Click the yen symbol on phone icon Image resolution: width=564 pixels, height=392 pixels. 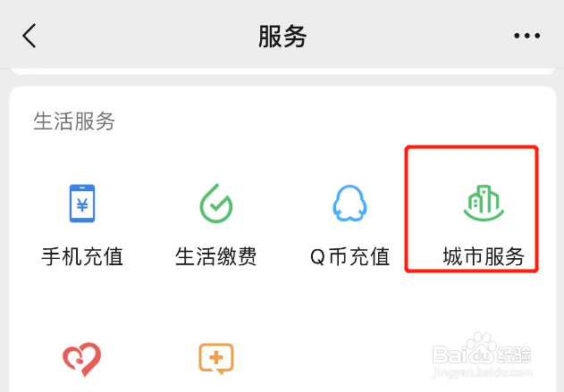82,205
